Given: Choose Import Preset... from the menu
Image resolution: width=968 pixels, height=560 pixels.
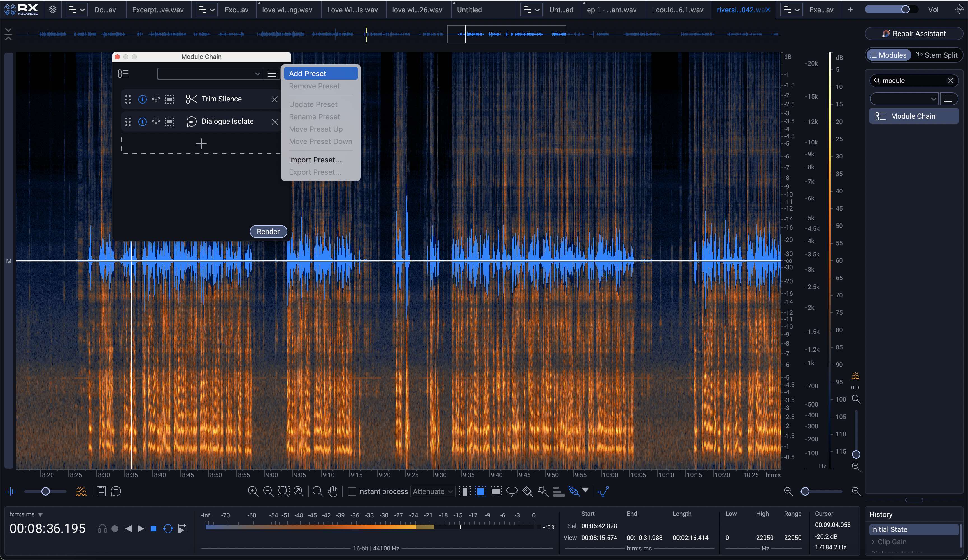Looking at the screenshot, I should [315, 160].
